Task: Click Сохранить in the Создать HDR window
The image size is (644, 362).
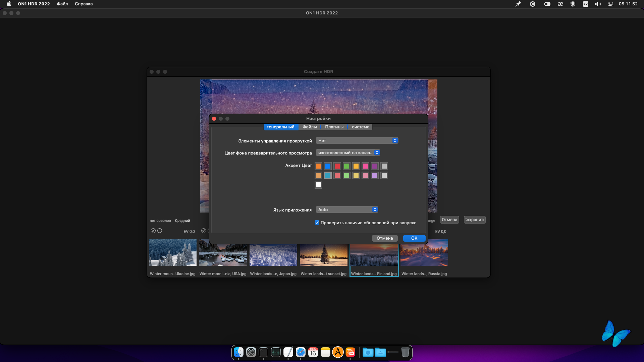Action: (475, 220)
